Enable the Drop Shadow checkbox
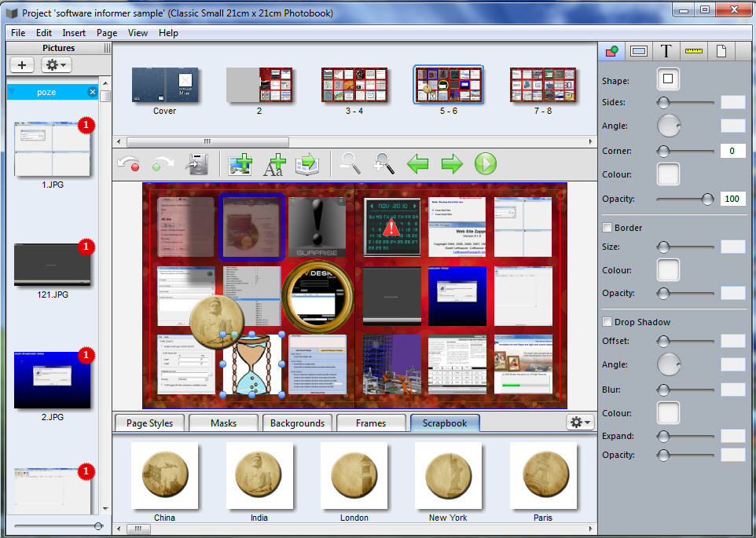The width and height of the screenshot is (756, 538). [x=607, y=322]
